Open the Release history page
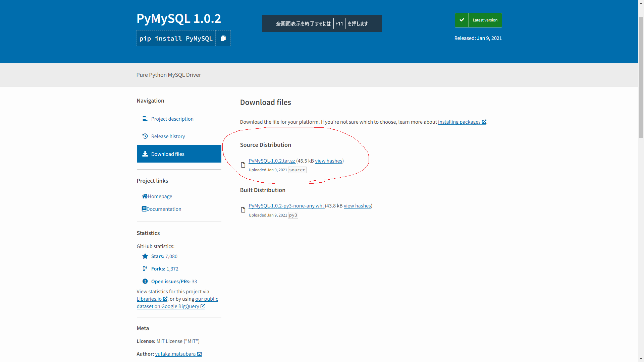The width and height of the screenshot is (644, 362). (x=168, y=136)
